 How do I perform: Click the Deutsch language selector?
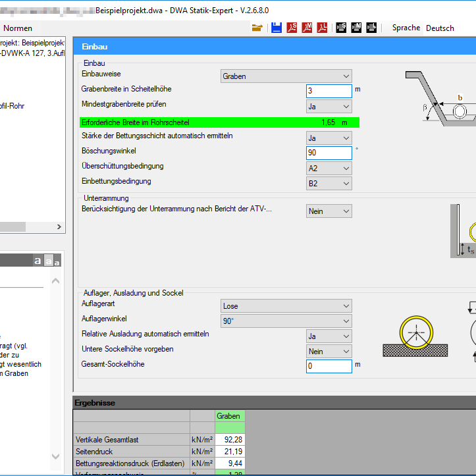tap(440, 28)
